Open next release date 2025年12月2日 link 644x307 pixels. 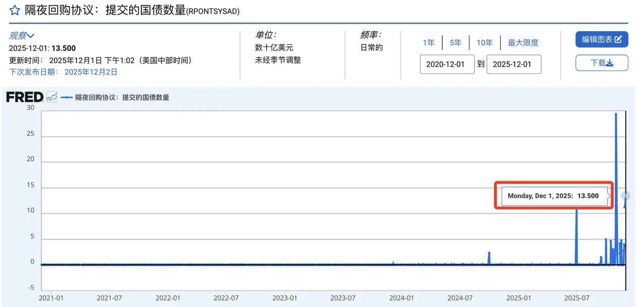pyautogui.click(x=91, y=72)
